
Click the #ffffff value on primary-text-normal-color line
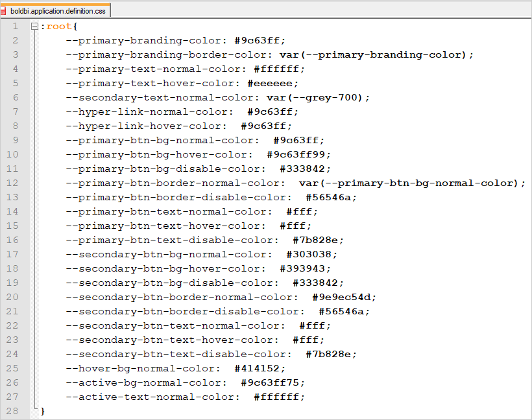tap(279, 69)
